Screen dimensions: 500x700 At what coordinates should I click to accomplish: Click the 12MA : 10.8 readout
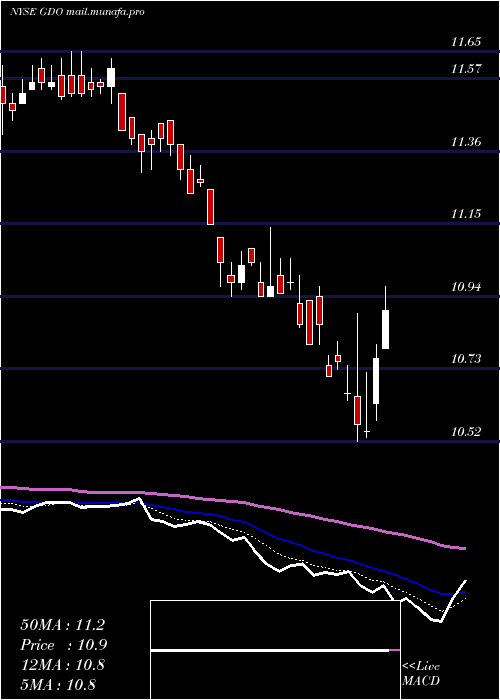point(62,665)
